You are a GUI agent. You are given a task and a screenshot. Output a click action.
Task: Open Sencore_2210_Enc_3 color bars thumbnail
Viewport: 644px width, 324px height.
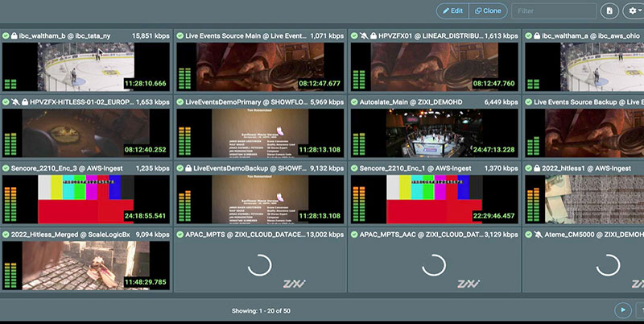(86, 199)
